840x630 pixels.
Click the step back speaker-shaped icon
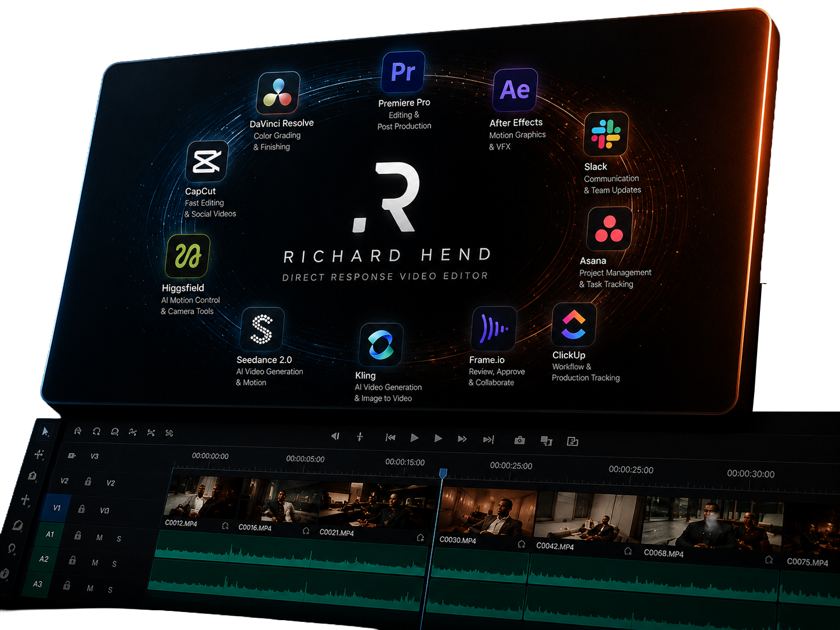(x=335, y=436)
